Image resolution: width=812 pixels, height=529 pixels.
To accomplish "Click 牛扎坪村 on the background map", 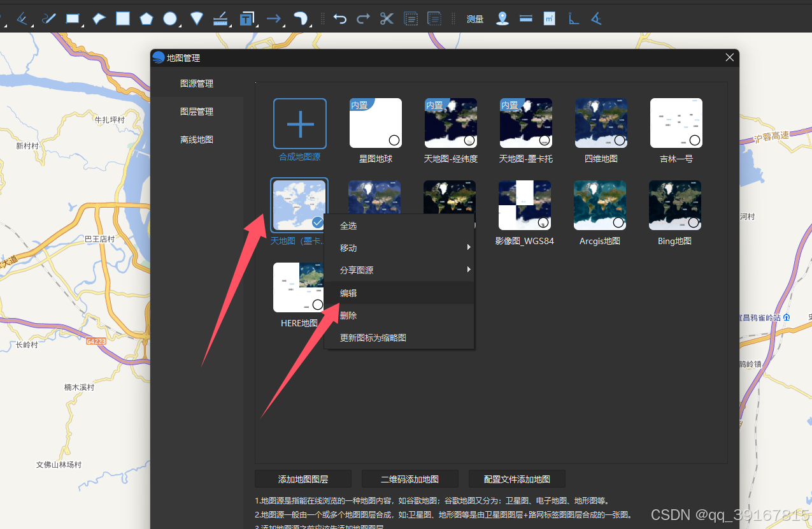I will pos(109,119).
